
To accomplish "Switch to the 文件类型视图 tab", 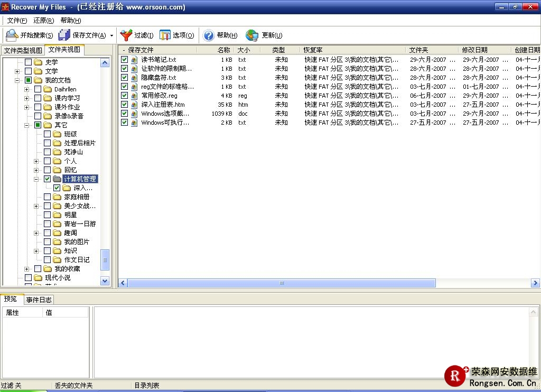I will (23, 51).
